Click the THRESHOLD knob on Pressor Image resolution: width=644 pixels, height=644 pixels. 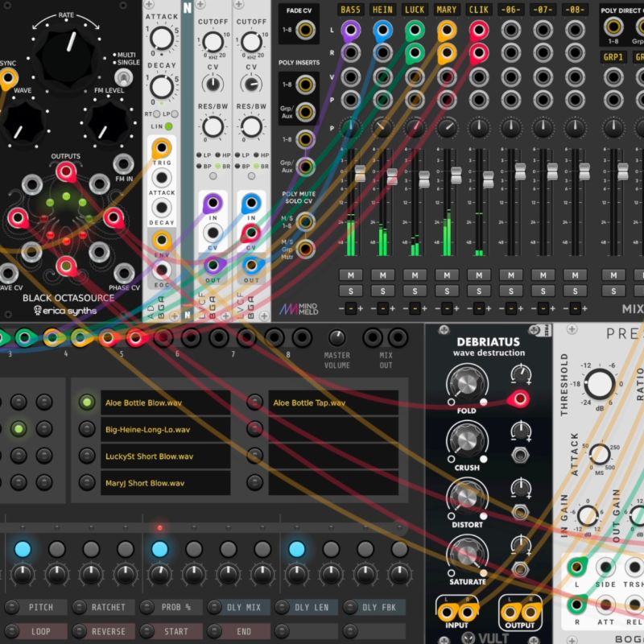point(599,384)
